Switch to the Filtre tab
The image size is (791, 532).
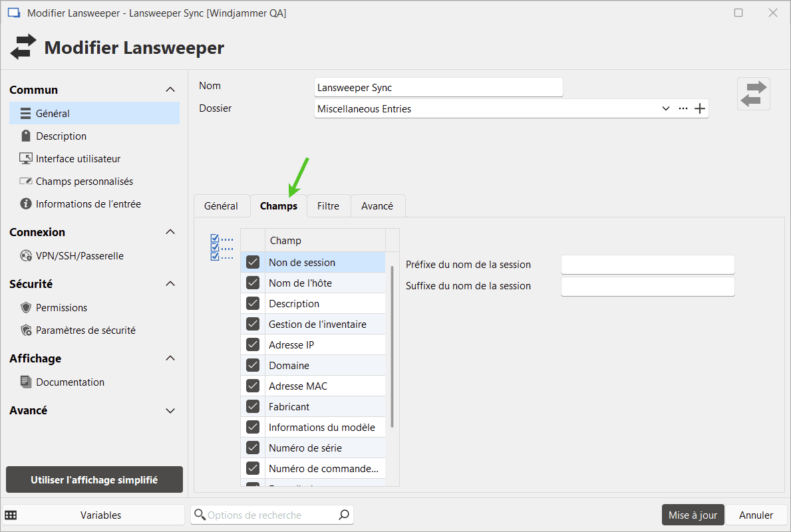click(x=329, y=205)
